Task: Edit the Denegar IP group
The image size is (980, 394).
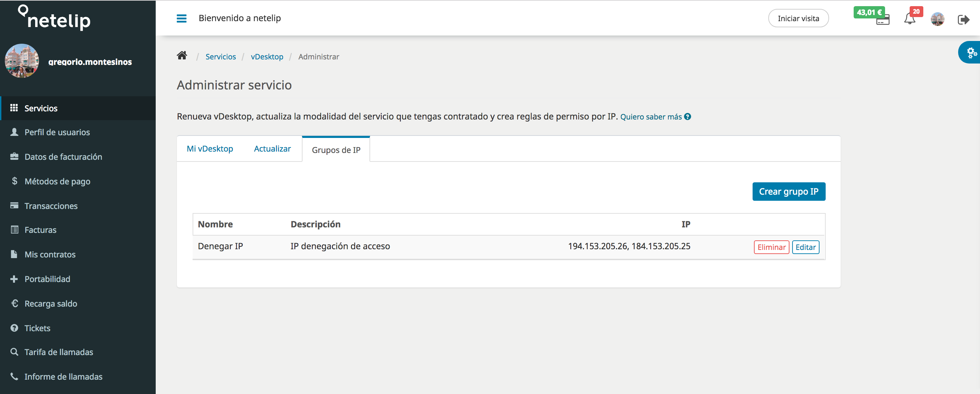Action: [x=806, y=247]
